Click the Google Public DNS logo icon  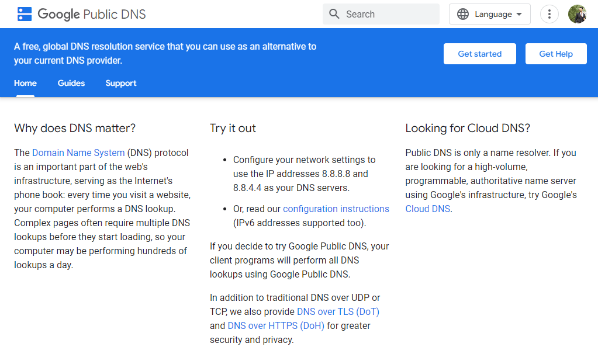(25, 14)
